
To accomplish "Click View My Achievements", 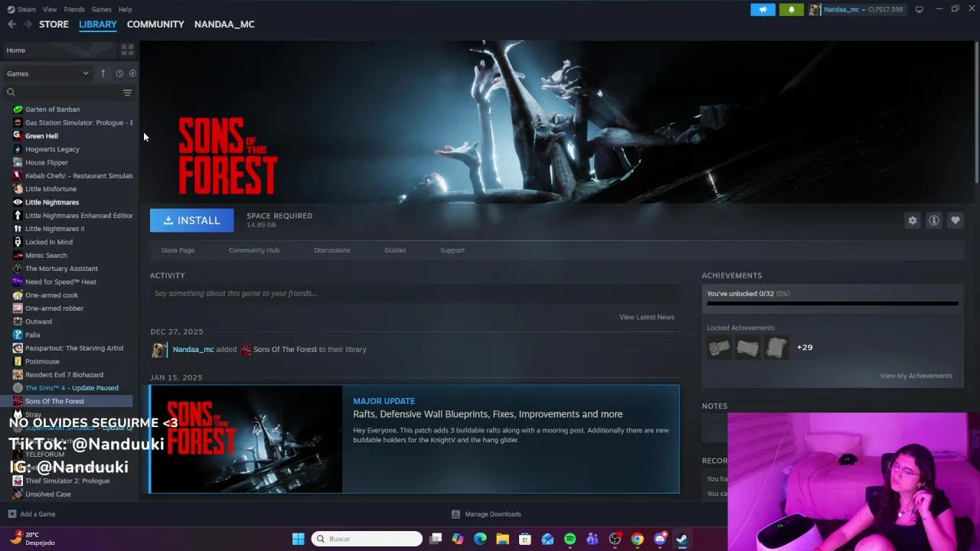I will tap(916, 376).
